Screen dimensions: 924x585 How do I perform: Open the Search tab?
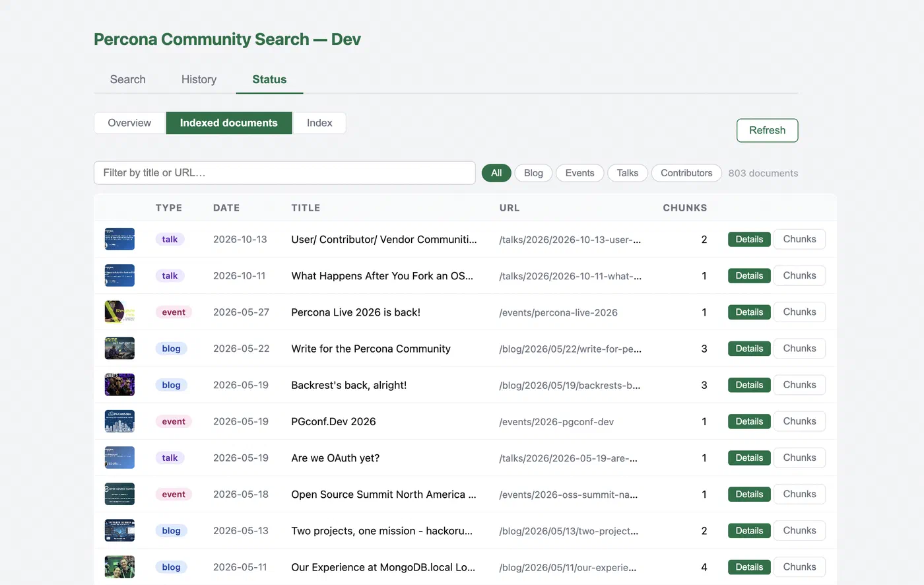[127, 79]
